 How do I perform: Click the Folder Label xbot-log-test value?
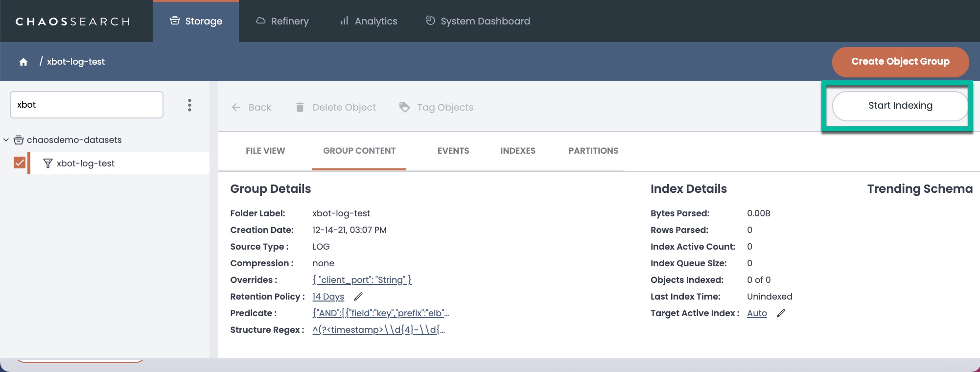(x=341, y=213)
